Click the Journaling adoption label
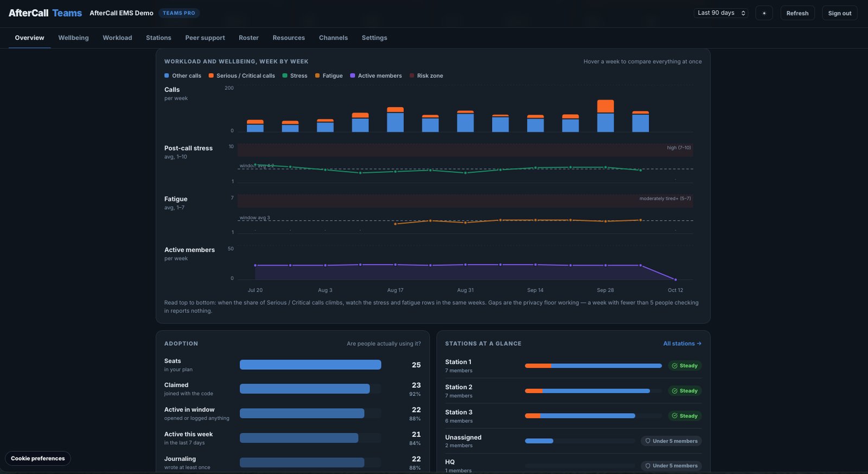This screenshot has width=868, height=474. tap(180, 459)
